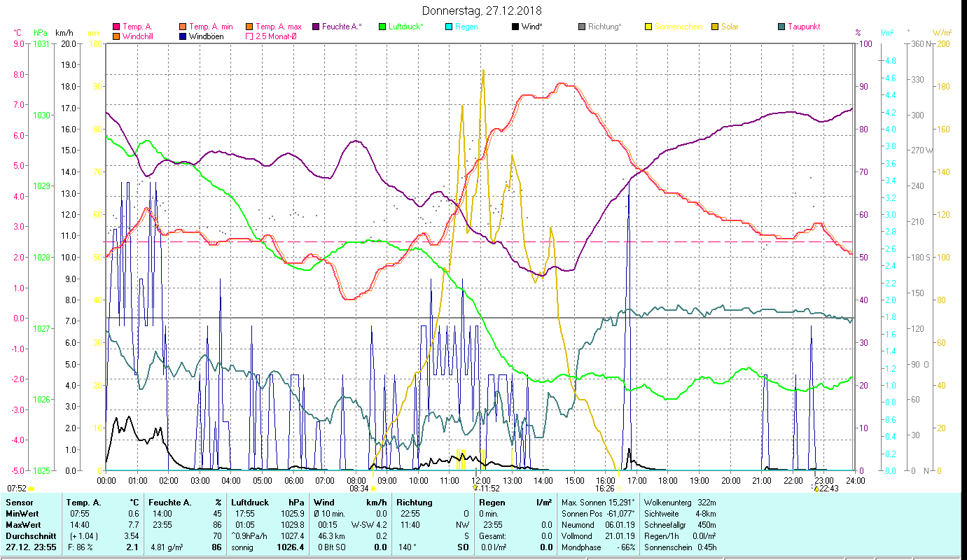Click the average temperature value '3.54'
This screenshot has height=560, width=967.
pyautogui.click(x=132, y=536)
